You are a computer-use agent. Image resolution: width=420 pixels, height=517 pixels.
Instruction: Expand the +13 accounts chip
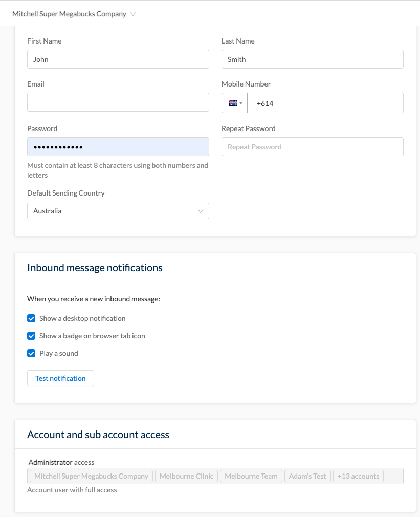pyautogui.click(x=358, y=476)
